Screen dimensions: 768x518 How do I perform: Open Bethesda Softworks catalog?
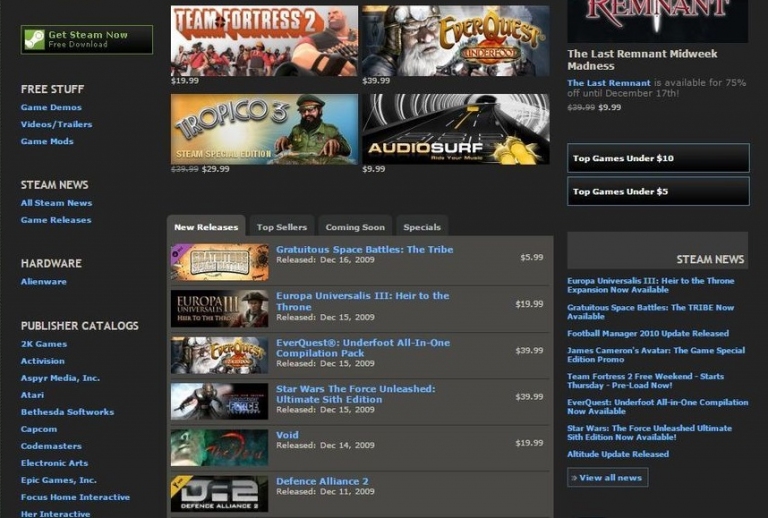click(x=67, y=412)
